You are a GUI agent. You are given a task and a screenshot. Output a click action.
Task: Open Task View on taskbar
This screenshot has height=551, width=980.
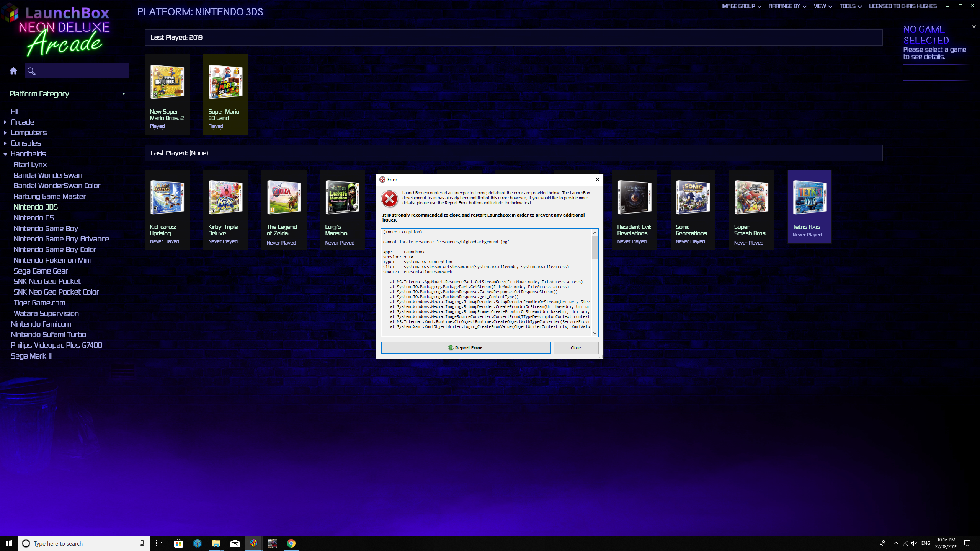tap(159, 543)
